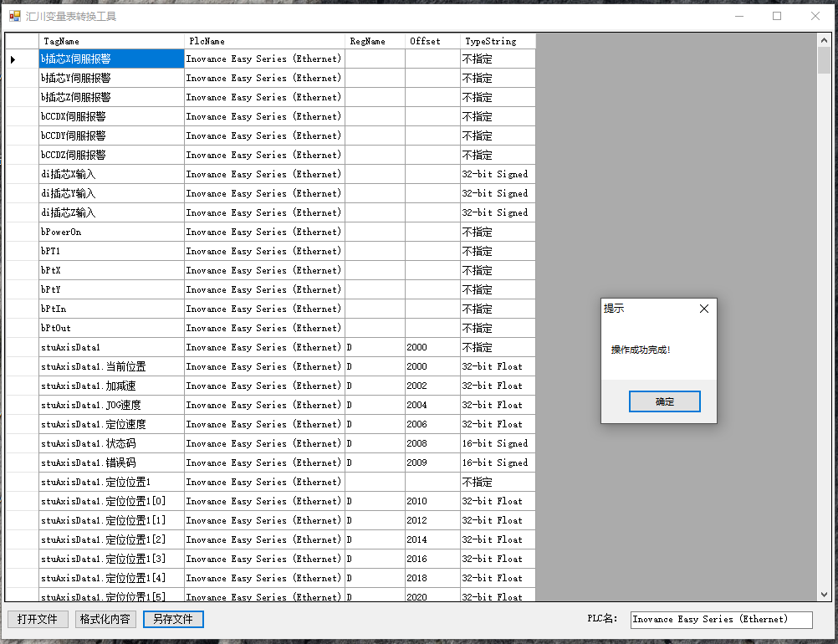Select the bPowerOn tag name cell

click(111, 232)
